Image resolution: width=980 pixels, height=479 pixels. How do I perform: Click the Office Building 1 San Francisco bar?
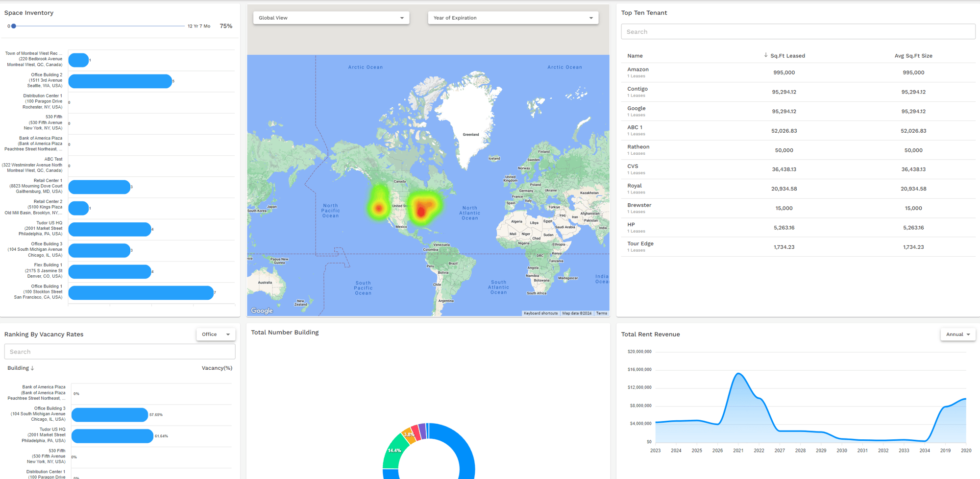point(141,293)
